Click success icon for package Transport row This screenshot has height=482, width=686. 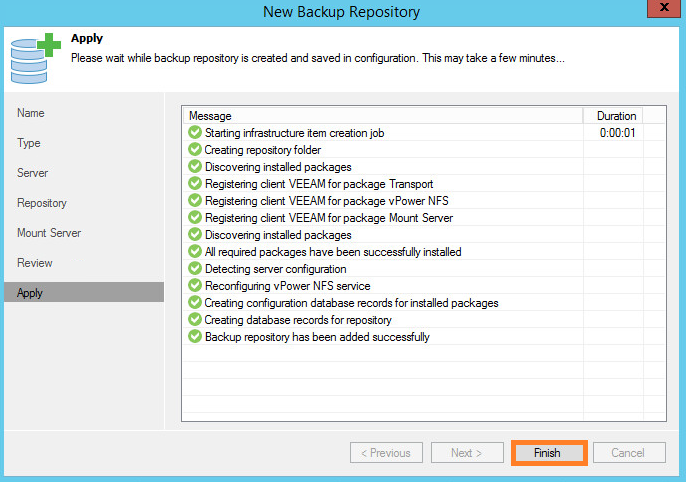pos(195,184)
